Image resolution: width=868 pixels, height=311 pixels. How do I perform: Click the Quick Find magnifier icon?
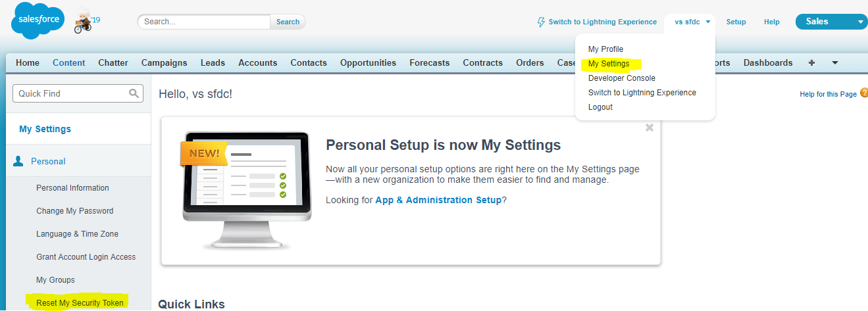[134, 93]
